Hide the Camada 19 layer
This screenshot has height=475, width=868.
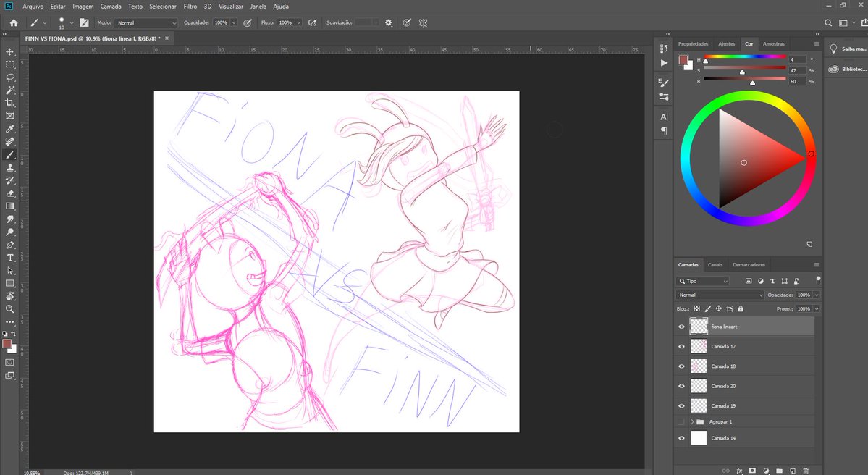click(x=681, y=405)
